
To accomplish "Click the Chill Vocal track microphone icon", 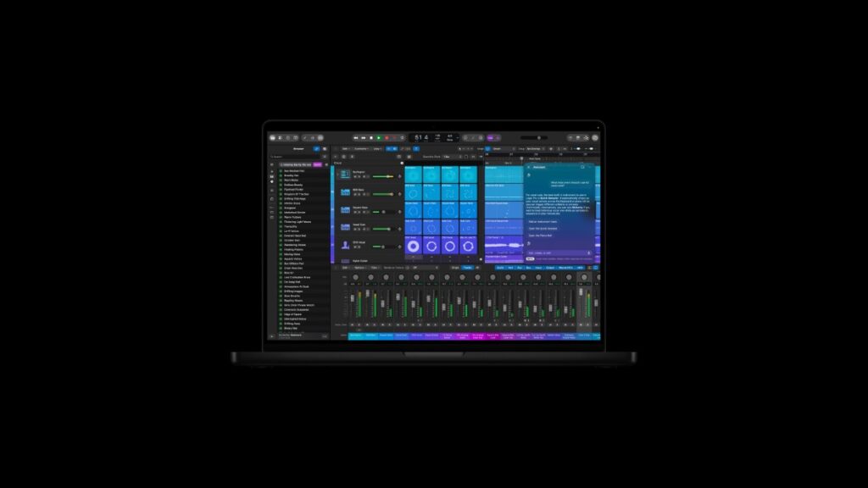I will [346, 245].
